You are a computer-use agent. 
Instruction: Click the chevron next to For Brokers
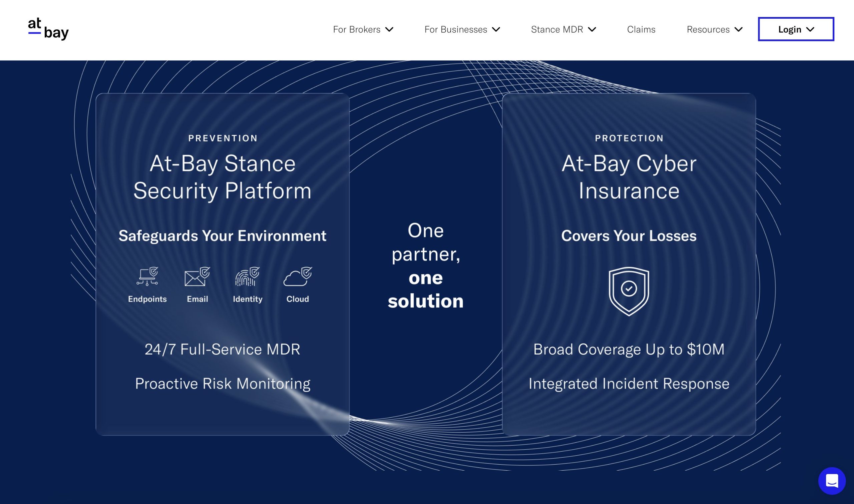coord(390,30)
